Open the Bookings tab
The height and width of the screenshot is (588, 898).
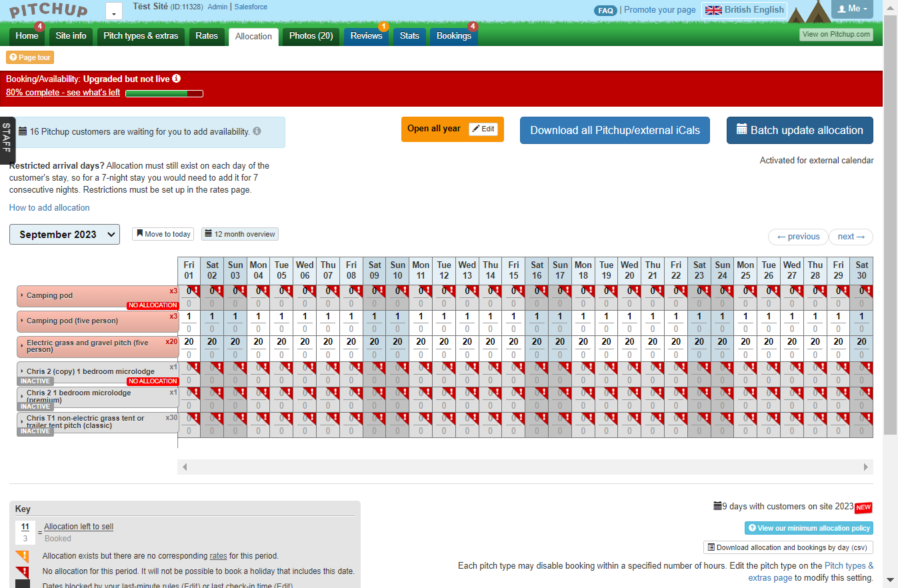[454, 36]
